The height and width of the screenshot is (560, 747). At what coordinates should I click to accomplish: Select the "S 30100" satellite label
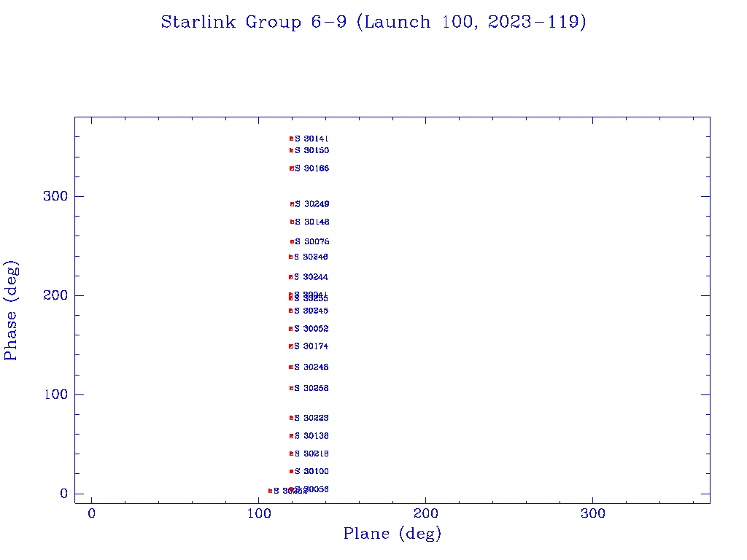click(311, 471)
